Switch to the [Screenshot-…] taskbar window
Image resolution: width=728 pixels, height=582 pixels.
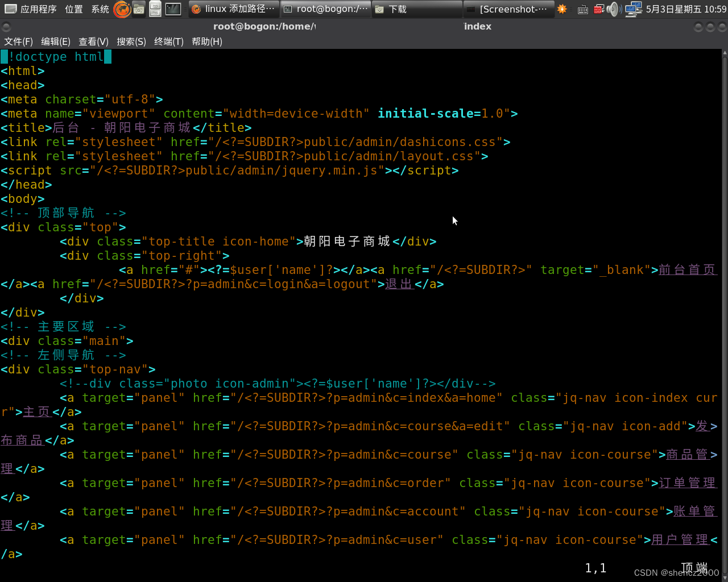(508, 9)
